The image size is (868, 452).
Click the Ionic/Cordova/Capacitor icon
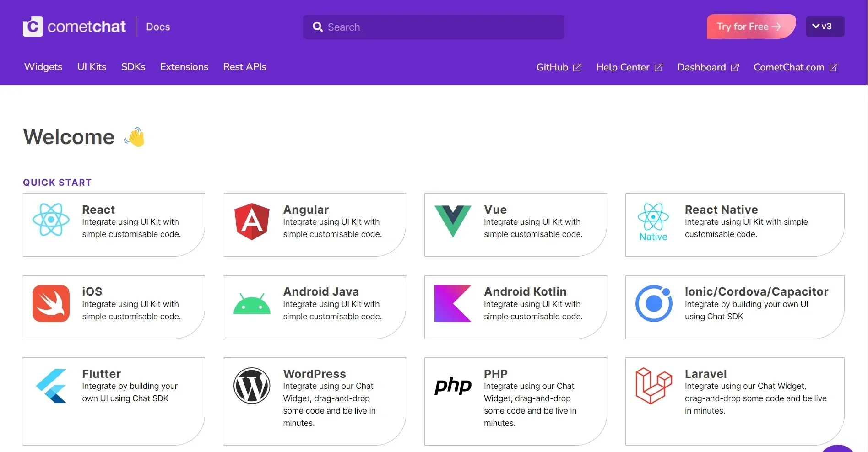[653, 303]
